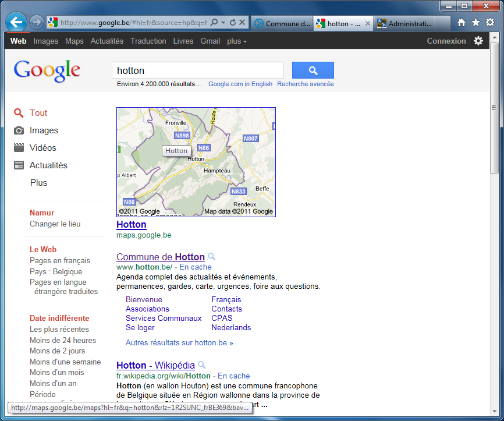504x421 pixels.
Task: Select 'Tout' magnifier icon in sidebar
Action: [19, 112]
